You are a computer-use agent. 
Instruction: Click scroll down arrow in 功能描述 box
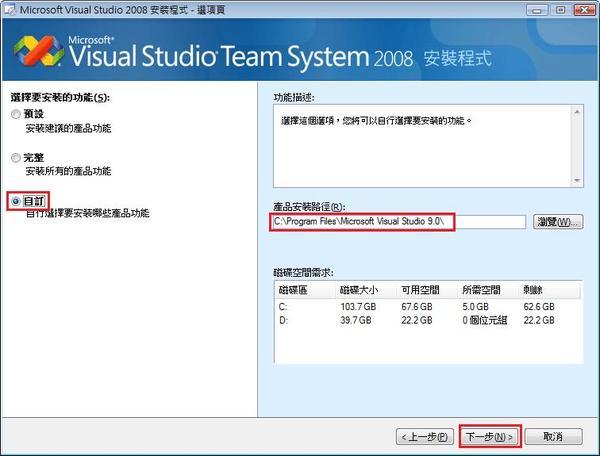[x=577, y=180]
